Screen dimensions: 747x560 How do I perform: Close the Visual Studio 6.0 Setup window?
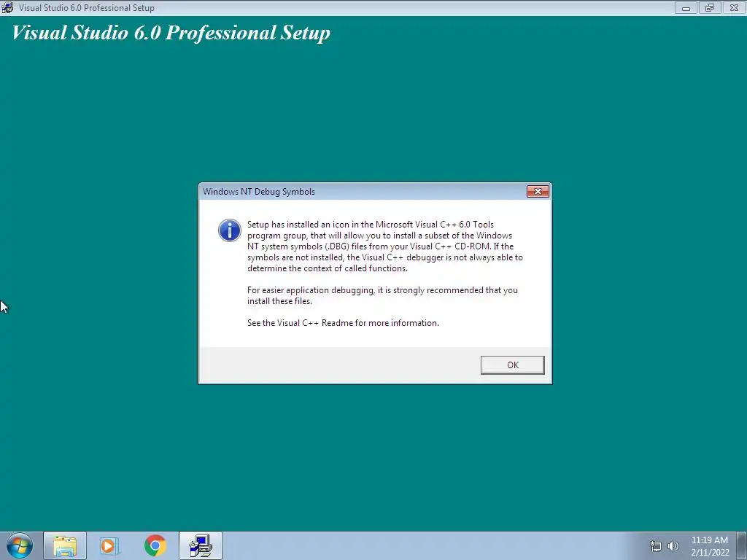tap(734, 7)
